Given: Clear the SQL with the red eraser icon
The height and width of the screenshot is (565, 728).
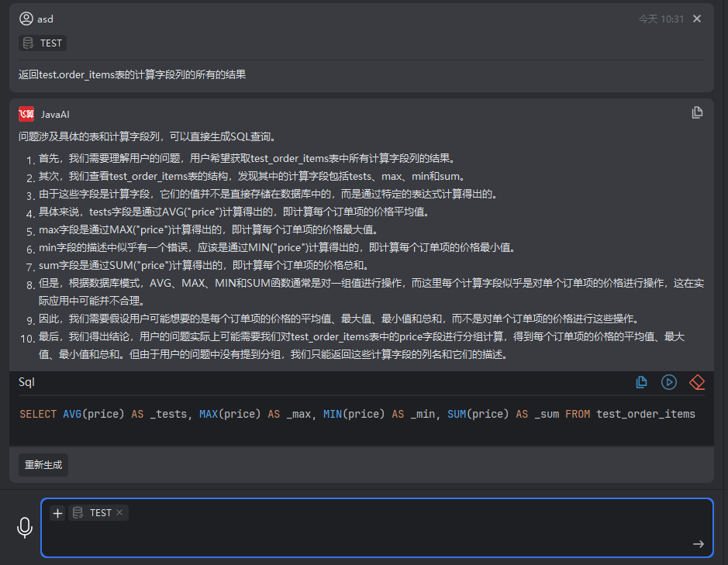Looking at the screenshot, I should [x=696, y=382].
